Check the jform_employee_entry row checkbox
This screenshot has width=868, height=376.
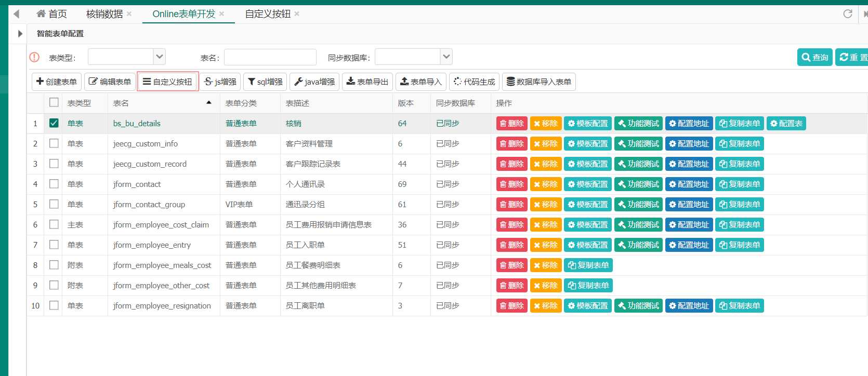pos(54,245)
